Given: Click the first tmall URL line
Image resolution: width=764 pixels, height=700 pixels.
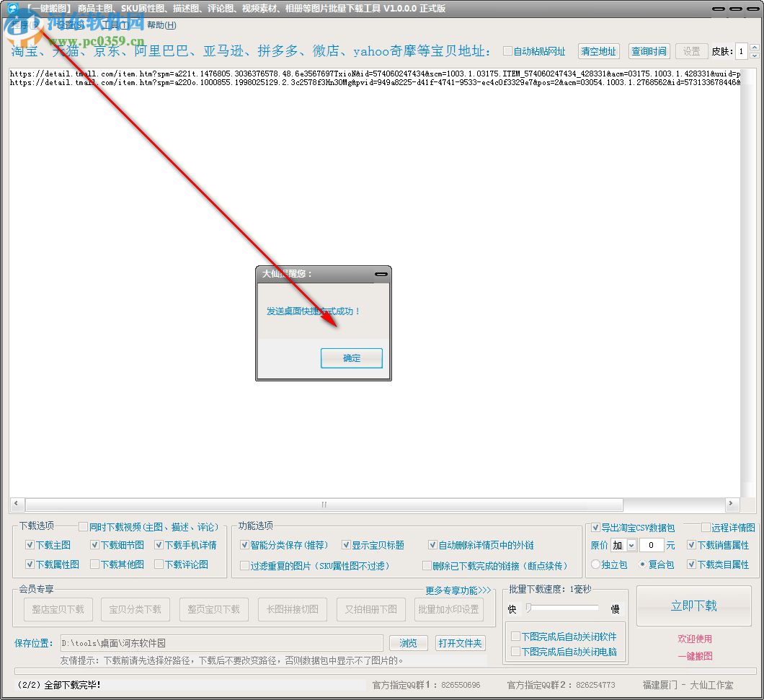Looking at the screenshot, I should click(x=375, y=74).
